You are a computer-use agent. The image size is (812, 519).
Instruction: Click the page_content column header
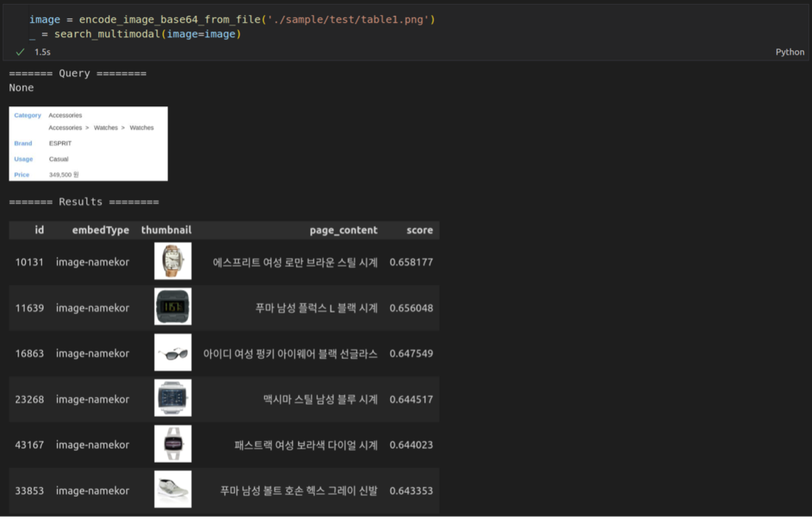[x=343, y=230]
